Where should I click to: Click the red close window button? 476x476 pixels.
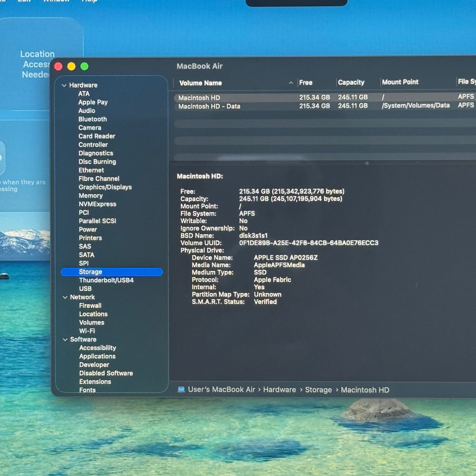coord(58,66)
